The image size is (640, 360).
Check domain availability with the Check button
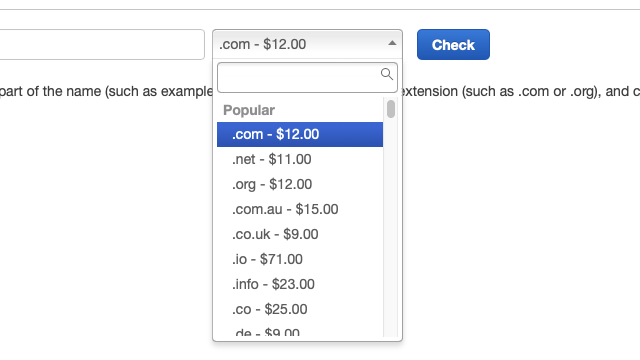[x=453, y=44]
